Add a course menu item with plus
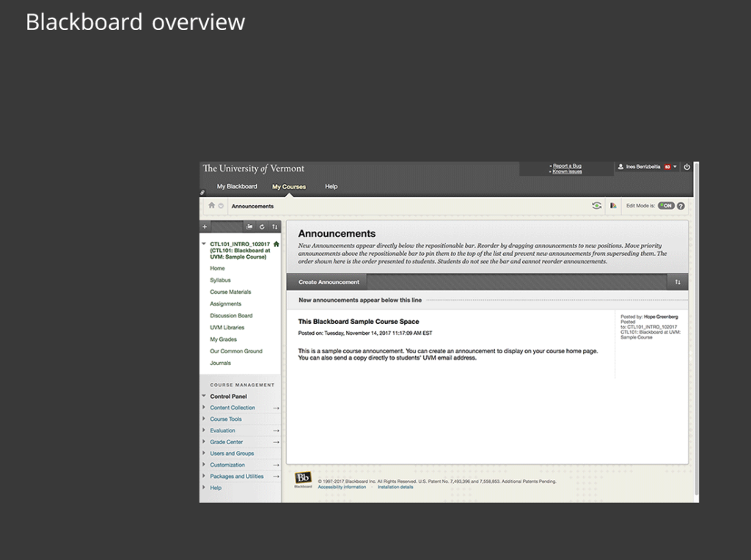 coord(205,227)
